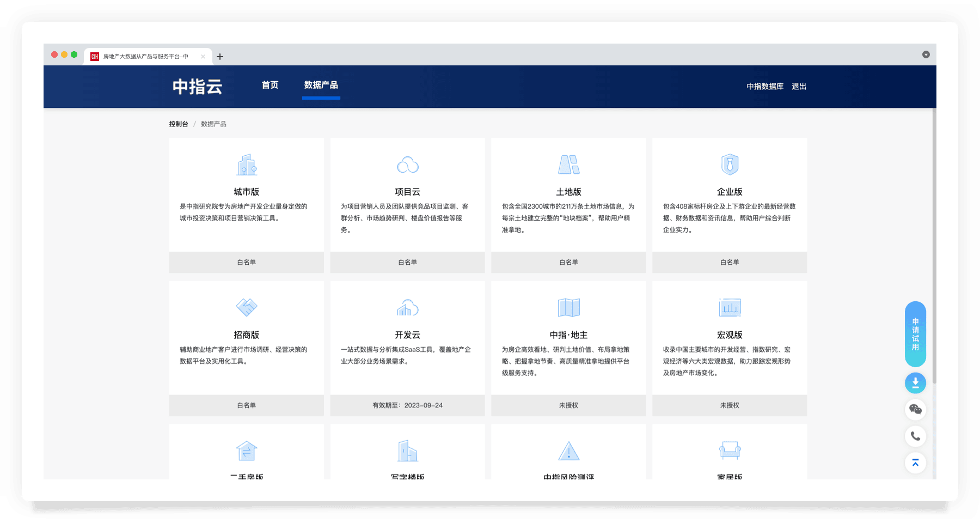
Task: Select the 数据产品 navigation tab
Action: [x=321, y=85]
